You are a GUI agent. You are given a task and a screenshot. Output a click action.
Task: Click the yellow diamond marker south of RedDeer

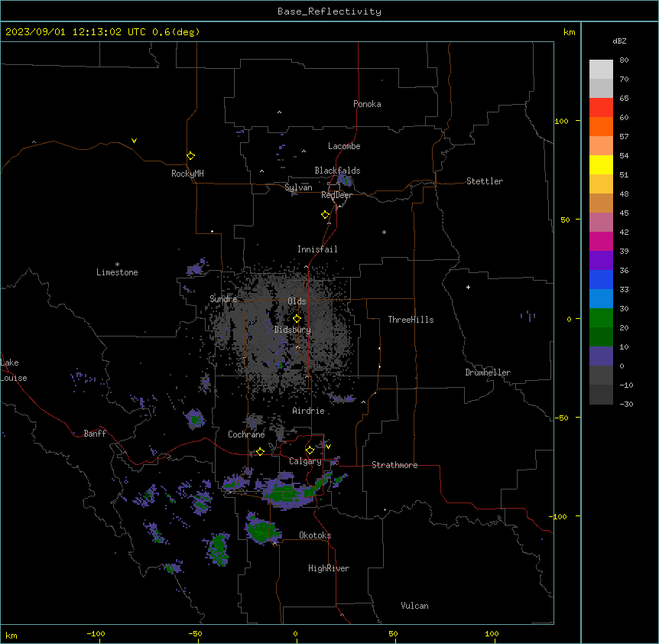[325, 214]
